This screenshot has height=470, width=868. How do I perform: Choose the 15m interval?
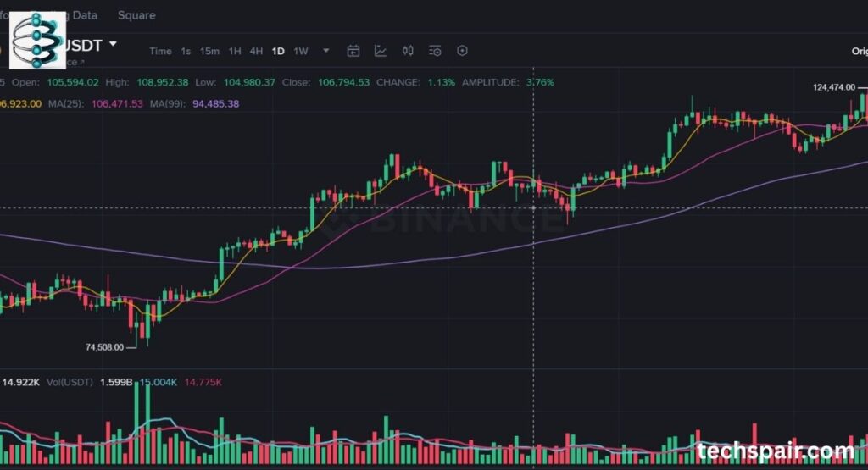(x=209, y=51)
